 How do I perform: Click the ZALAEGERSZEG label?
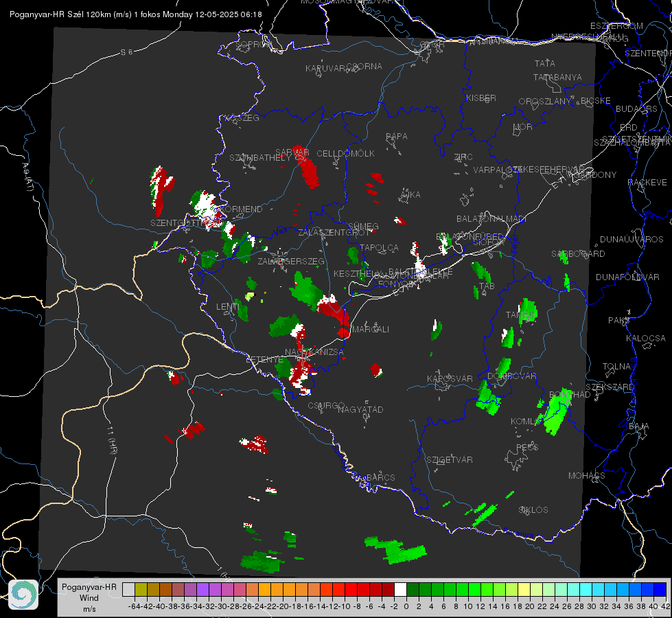pyautogui.click(x=291, y=261)
